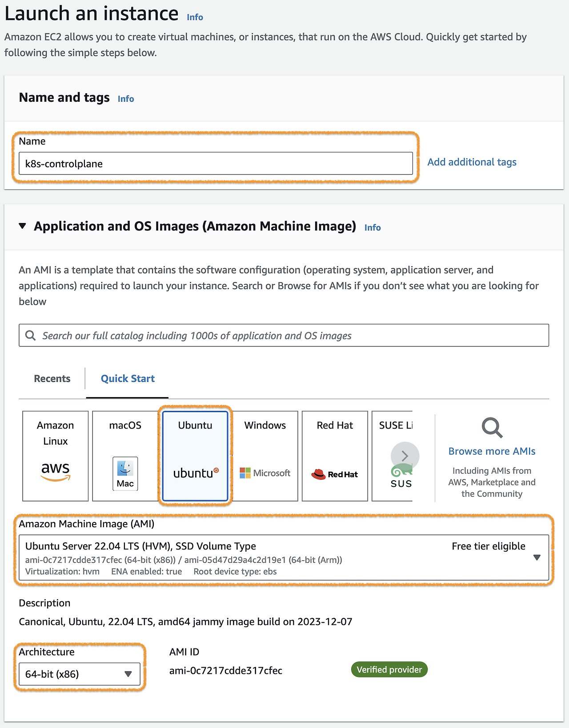Click the Free tier eligible label
The image size is (569, 728).
tap(489, 546)
